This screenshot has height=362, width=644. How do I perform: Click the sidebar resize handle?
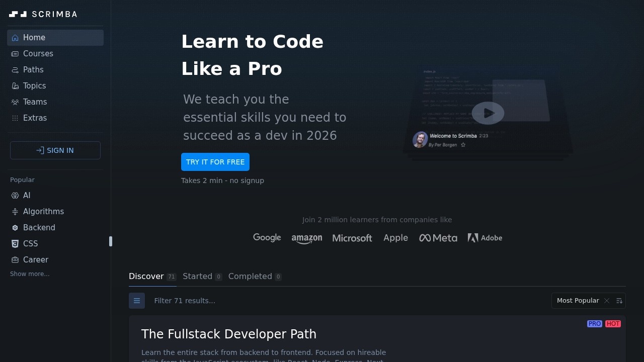pyautogui.click(x=111, y=241)
